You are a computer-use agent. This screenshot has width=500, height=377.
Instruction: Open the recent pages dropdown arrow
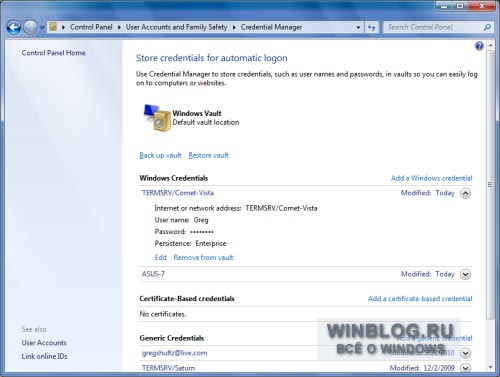click(x=42, y=28)
